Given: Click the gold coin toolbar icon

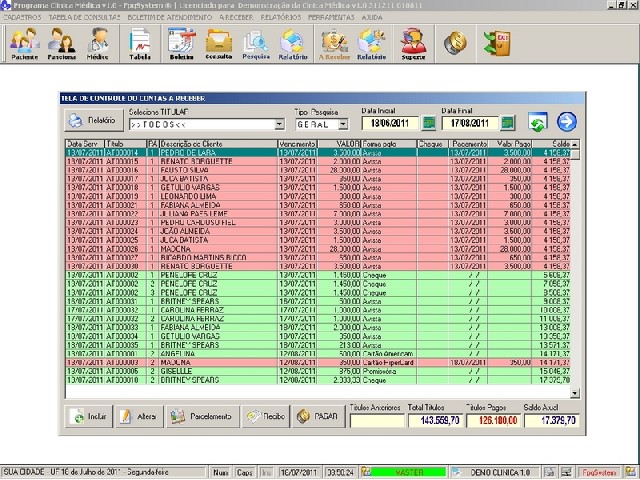Looking at the screenshot, I should (455, 42).
